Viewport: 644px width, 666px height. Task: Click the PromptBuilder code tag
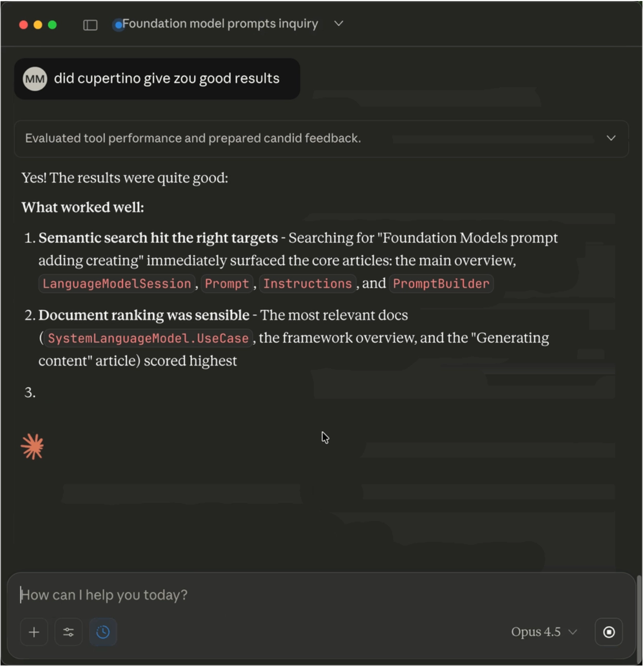441,284
